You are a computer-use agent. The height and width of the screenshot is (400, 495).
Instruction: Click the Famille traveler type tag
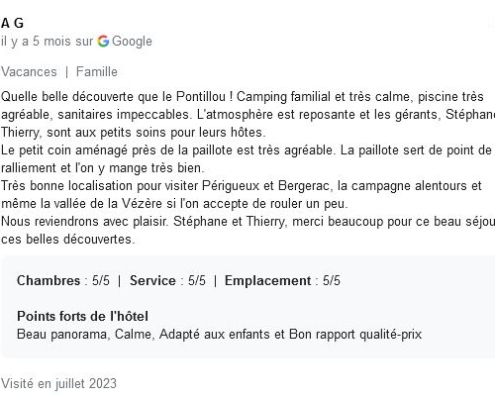(x=97, y=72)
